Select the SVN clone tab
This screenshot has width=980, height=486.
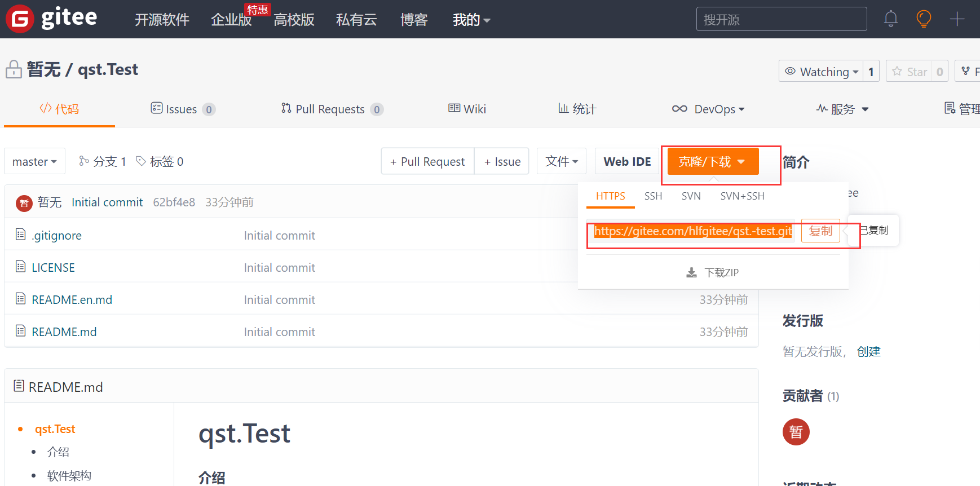691,196
